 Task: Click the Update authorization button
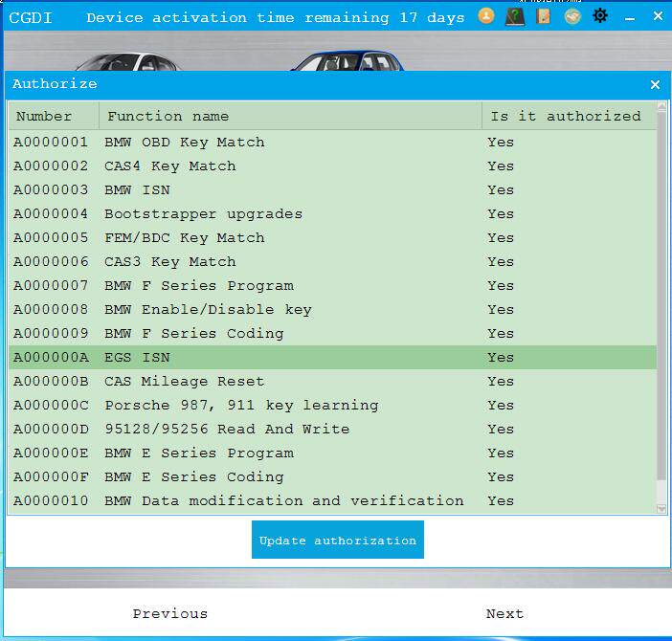[x=338, y=540]
